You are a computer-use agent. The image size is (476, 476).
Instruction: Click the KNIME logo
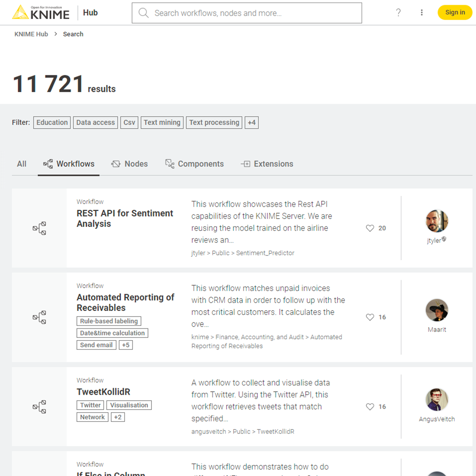coord(41,12)
